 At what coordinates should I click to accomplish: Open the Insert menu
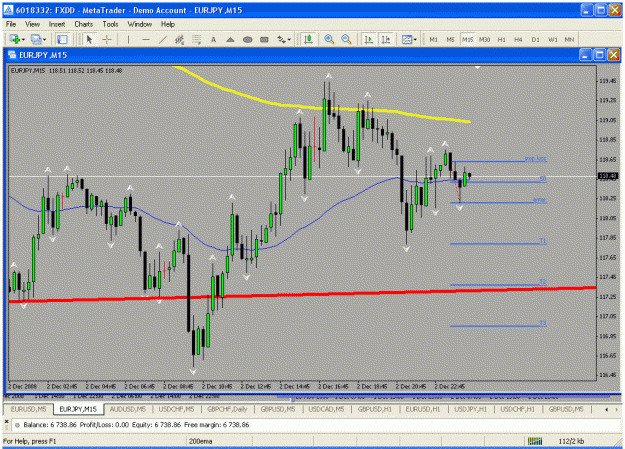click(x=57, y=24)
